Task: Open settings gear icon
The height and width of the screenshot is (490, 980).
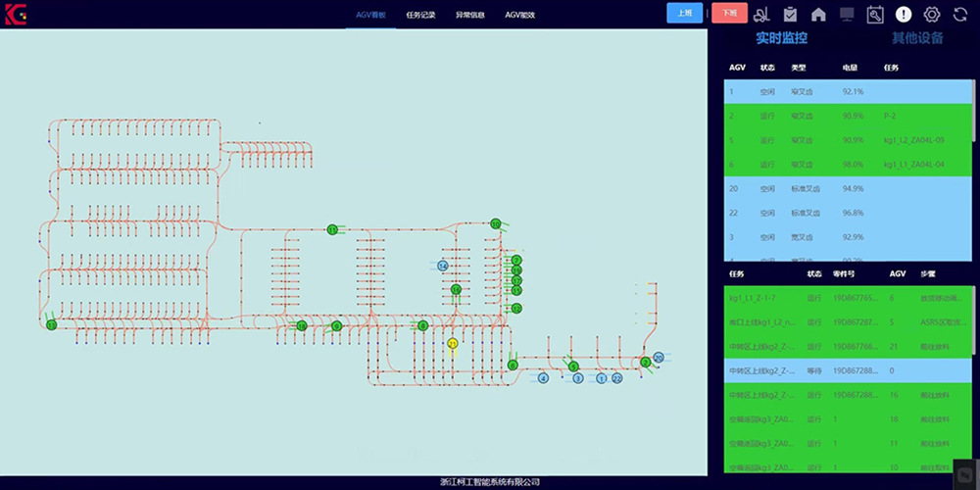Action: point(932,14)
